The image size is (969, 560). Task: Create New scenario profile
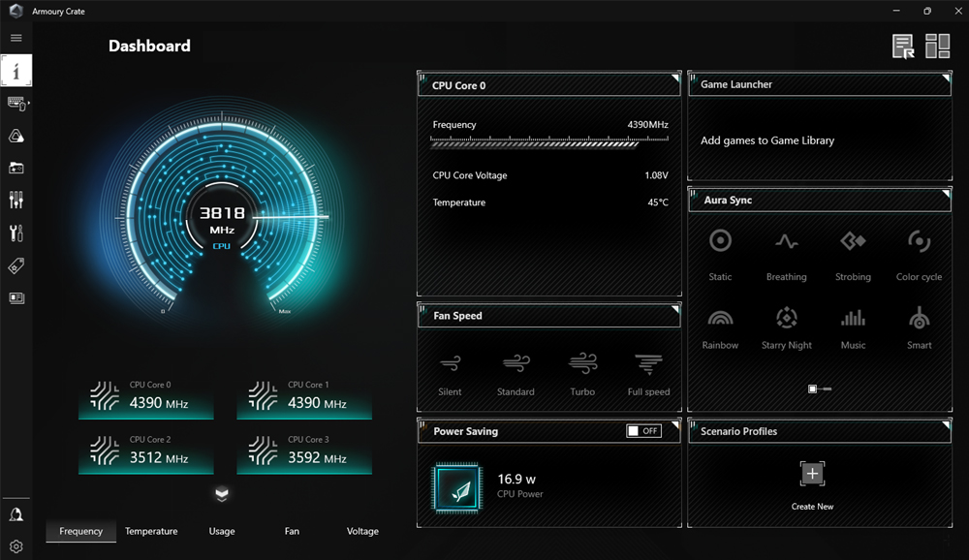(x=812, y=485)
